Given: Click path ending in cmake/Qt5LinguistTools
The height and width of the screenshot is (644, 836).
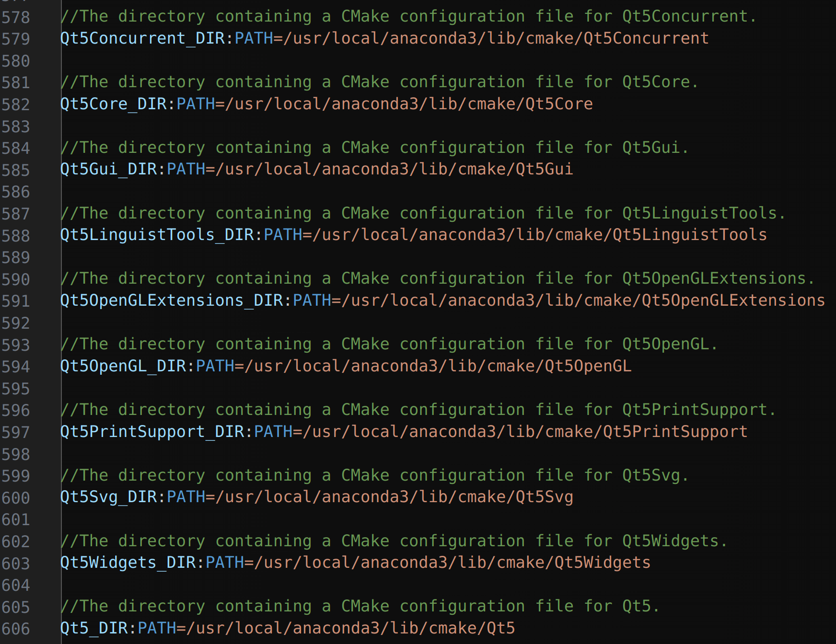Looking at the screenshot, I should (540, 235).
